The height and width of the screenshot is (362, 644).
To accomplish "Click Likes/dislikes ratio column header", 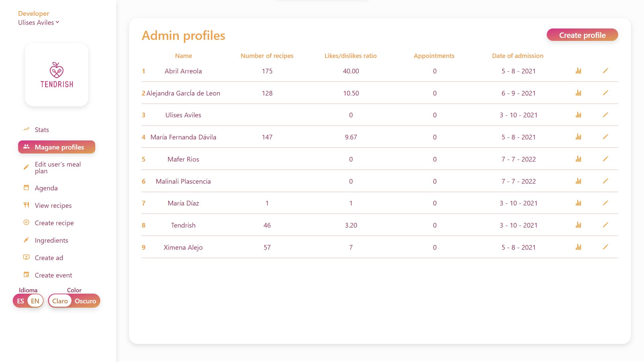I will click(351, 56).
